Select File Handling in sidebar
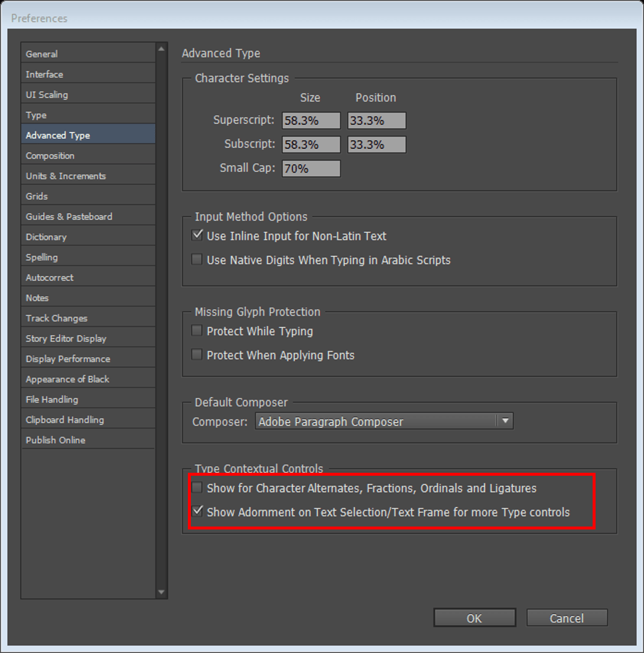Image resolution: width=644 pixels, height=653 pixels. [88, 399]
